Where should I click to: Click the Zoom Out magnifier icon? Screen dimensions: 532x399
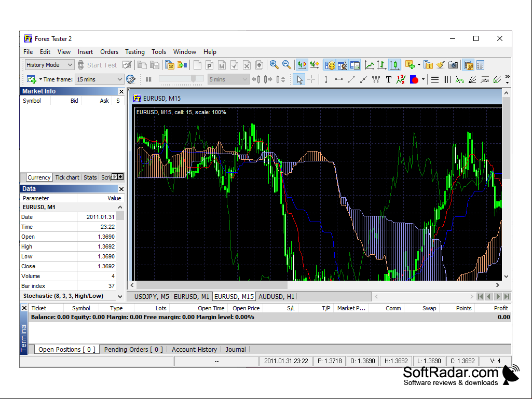point(287,65)
